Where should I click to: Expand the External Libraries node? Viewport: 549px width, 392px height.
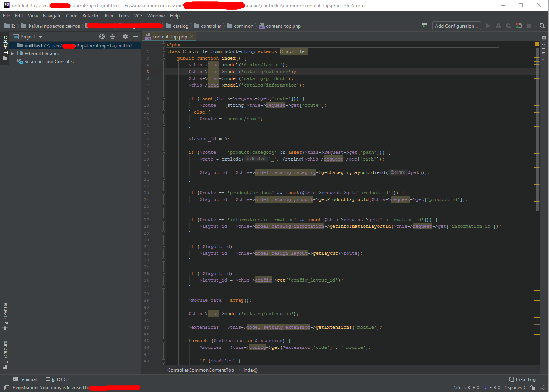click(12, 53)
